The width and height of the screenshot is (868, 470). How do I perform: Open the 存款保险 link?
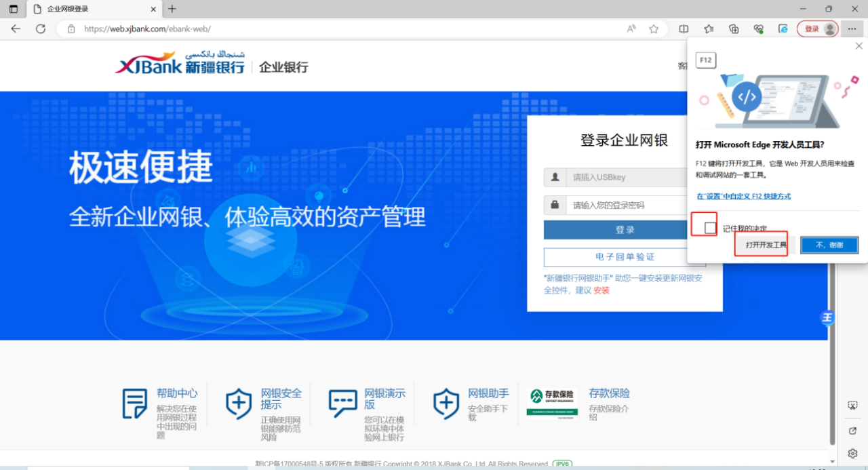[x=610, y=393]
